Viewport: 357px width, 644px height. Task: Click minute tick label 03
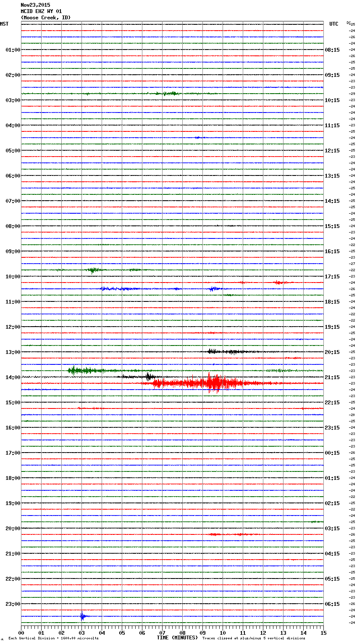[81, 633]
